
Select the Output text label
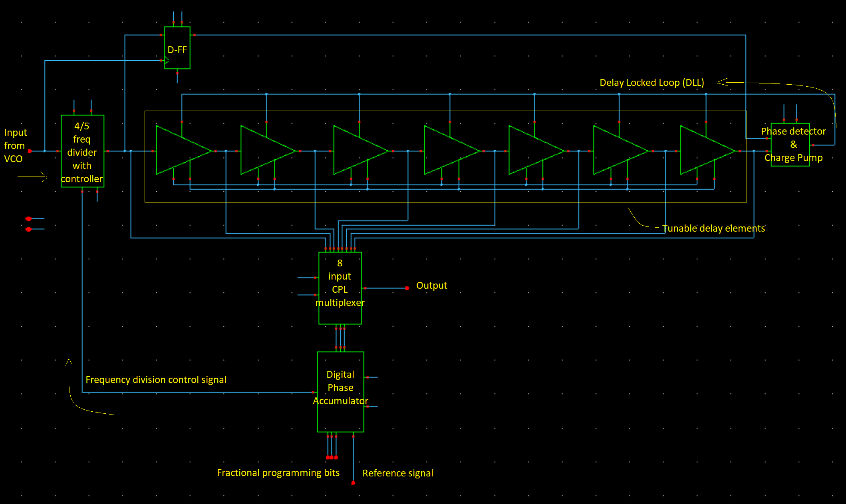point(431,286)
